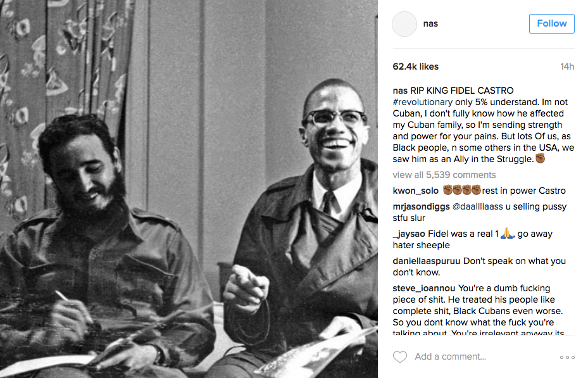This screenshot has width=588, height=378.
Task: View the 62.4k likes list
Action: pyautogui.click(x=415, y=66)
